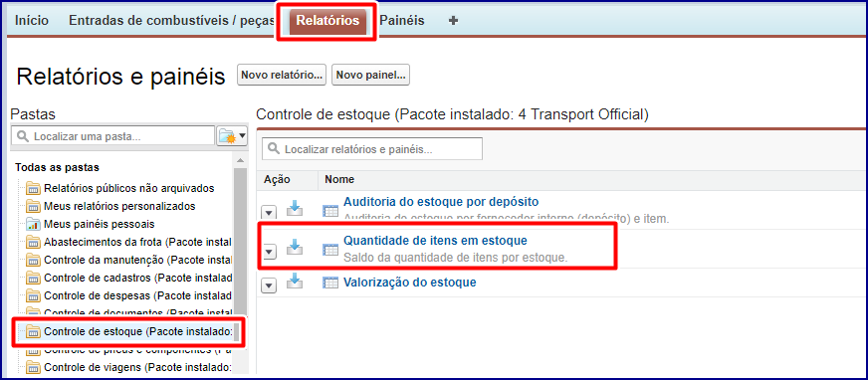Open action dropdown for Valorização do estoque
Viewport: 868px width, 380px height.
(x=269, y=285)
